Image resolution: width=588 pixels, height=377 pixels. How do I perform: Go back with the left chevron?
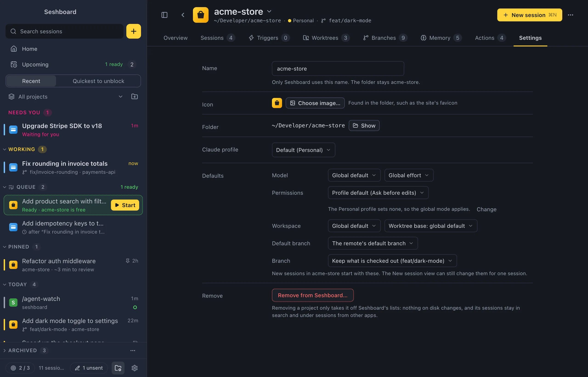(x=183, y=15)
